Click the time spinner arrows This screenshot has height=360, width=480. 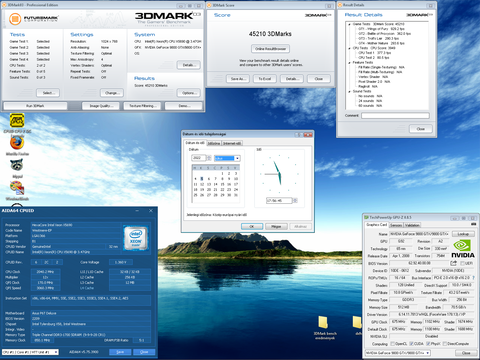coord(295,200)
